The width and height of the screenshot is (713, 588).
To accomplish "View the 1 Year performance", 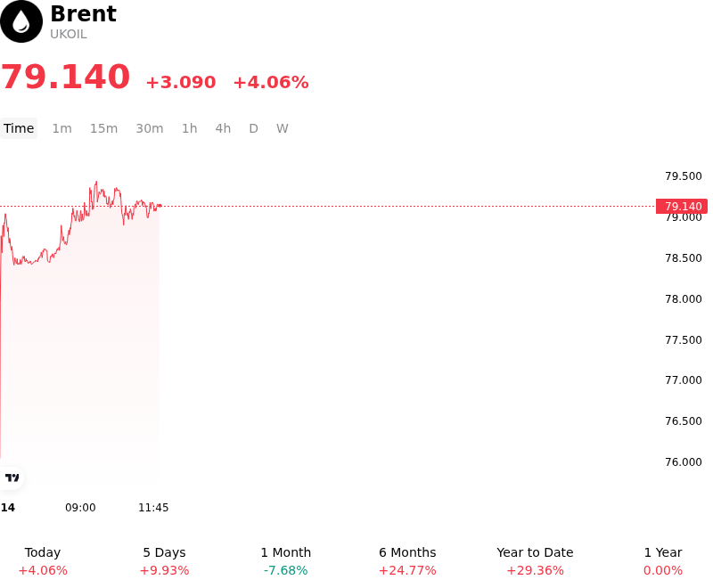I will tap(663, 561).
